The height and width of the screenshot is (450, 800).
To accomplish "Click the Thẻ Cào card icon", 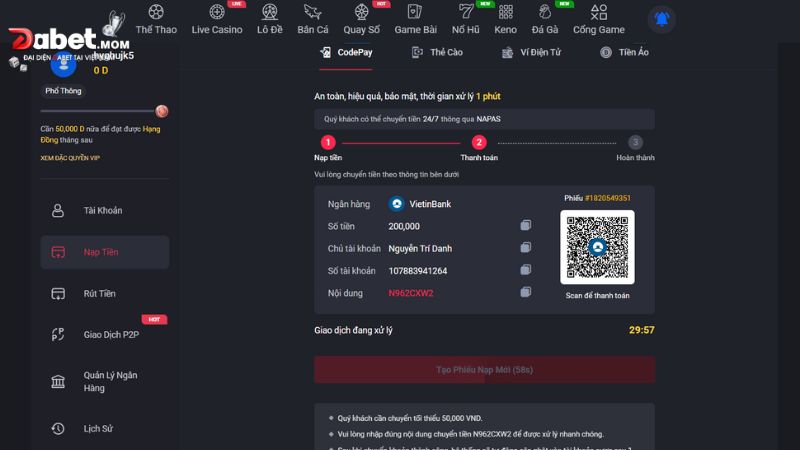I will tap(417, 52).
